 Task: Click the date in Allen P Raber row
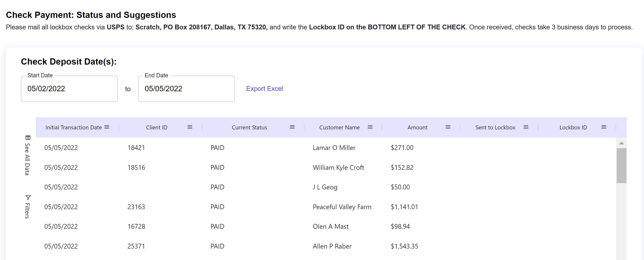61,246
